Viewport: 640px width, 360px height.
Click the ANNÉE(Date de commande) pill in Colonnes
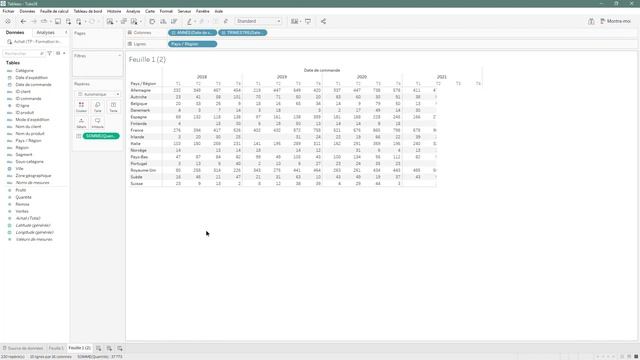click(192, 33)
